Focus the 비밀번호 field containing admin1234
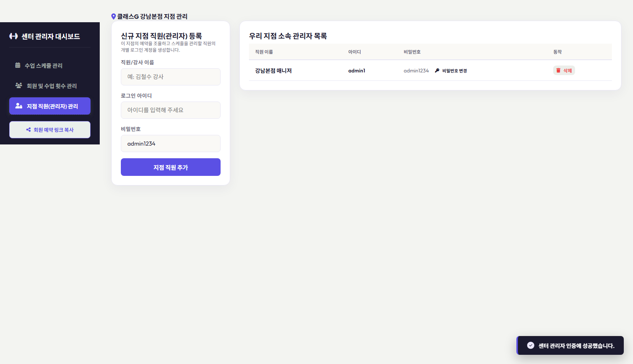The height and width of the screenshot is (364, 633). [171, 143]
